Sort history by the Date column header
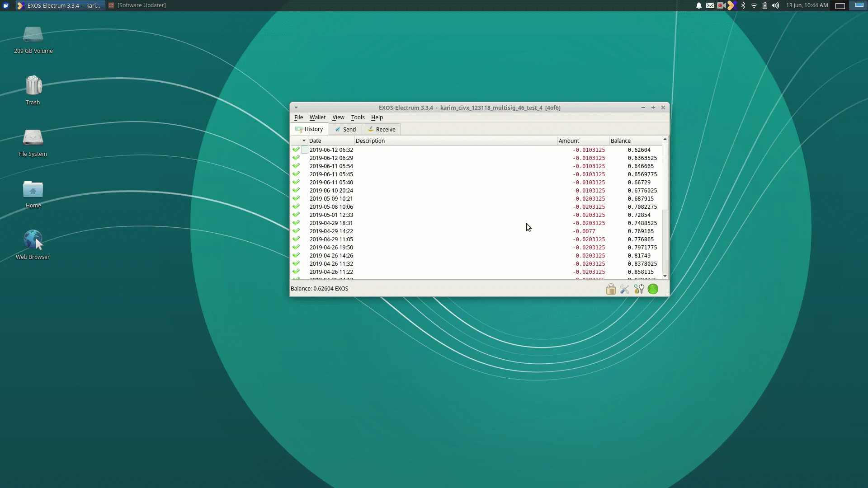This screenshot has width=868, height=488. 331,141
